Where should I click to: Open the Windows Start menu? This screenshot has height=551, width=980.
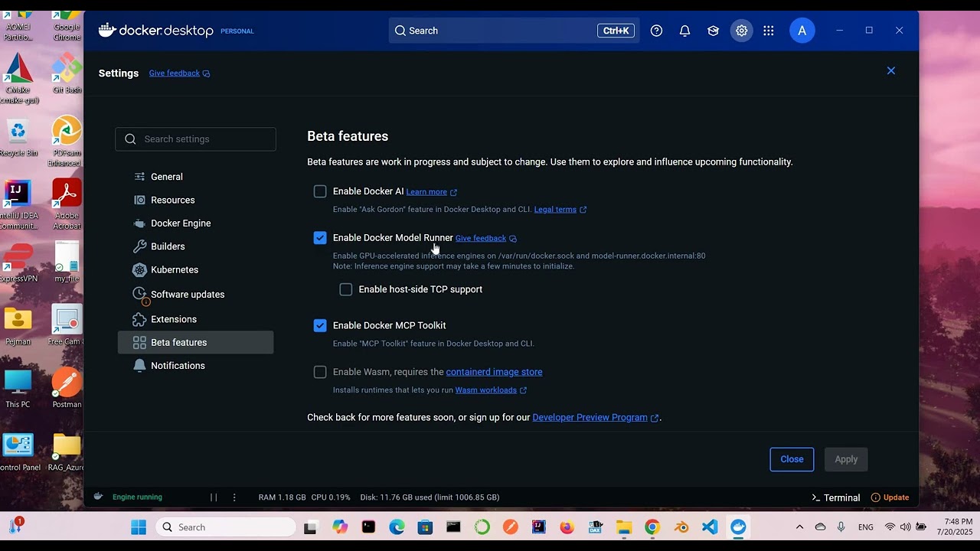(139, 527)
